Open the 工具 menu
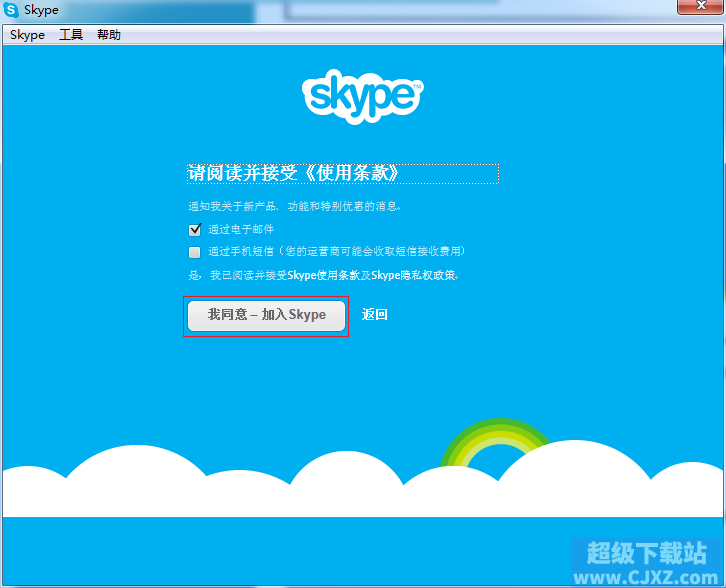The image size is (726, 588). 71,35
